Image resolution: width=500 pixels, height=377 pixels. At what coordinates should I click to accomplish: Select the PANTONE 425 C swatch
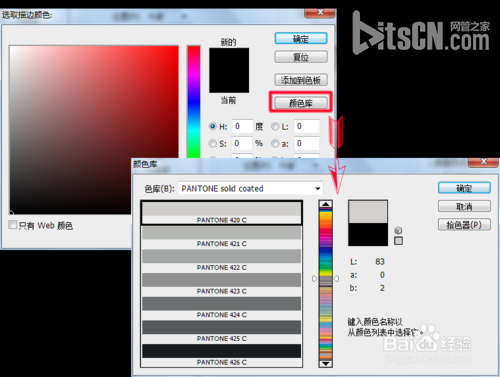pos(222,331)
